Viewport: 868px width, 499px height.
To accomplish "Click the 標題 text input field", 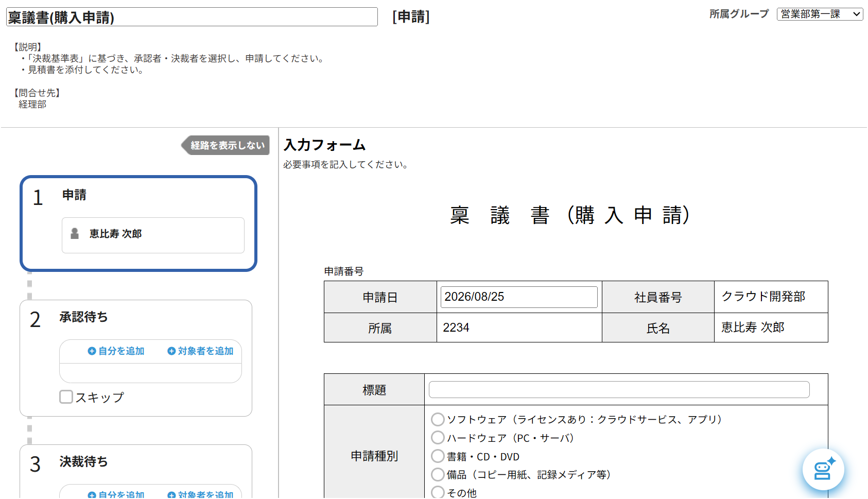I will (x=619, y=390).
